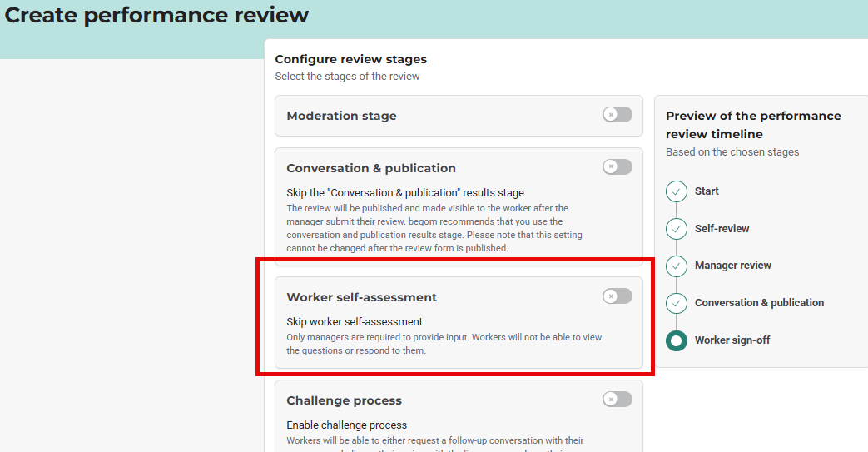868x452 pixels.
Task: Click the Worker sign-off filled circle
Action: [677, 340]
